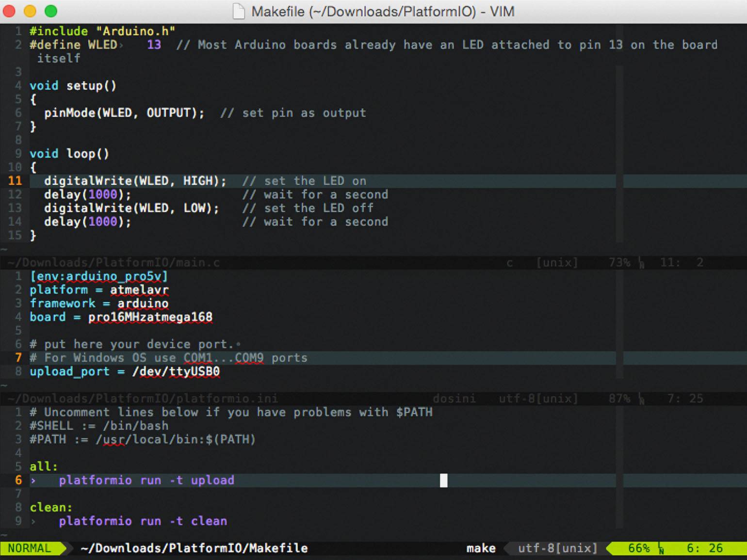Click the white block cursor on Makefile line 6
This screenshot has height=560, width=747.
(444, 480)
